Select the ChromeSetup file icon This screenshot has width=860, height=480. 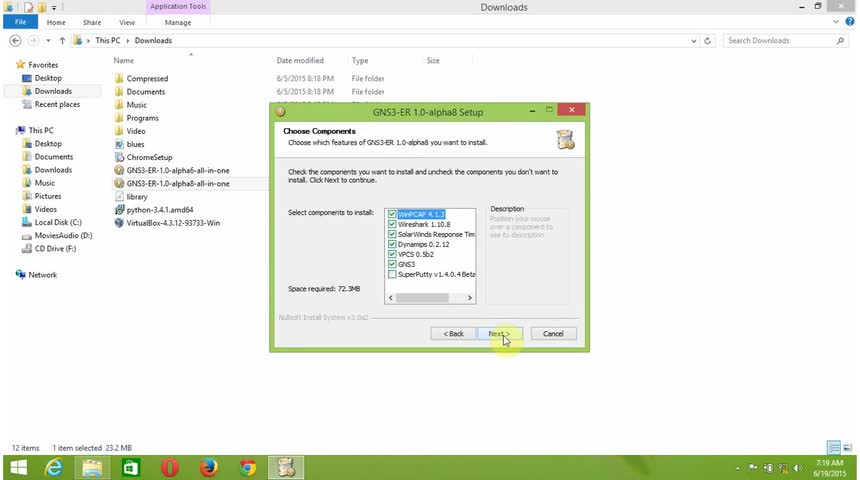coord(119,157)
